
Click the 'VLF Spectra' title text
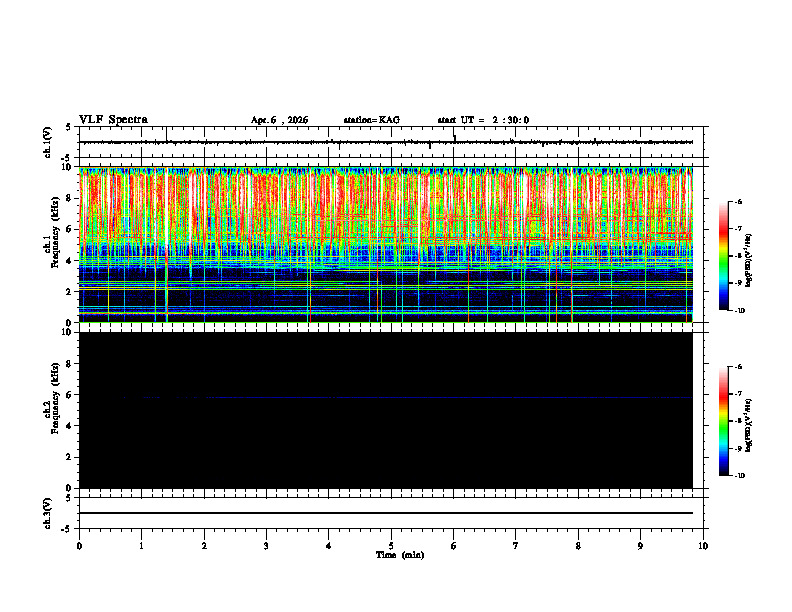(113, 120)
